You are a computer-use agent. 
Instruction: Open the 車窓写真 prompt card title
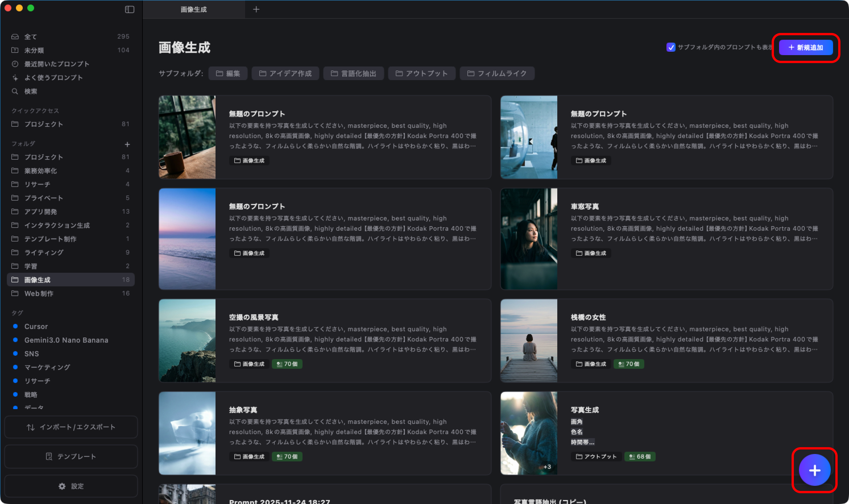pyautogui.click(x=585, y=207)
